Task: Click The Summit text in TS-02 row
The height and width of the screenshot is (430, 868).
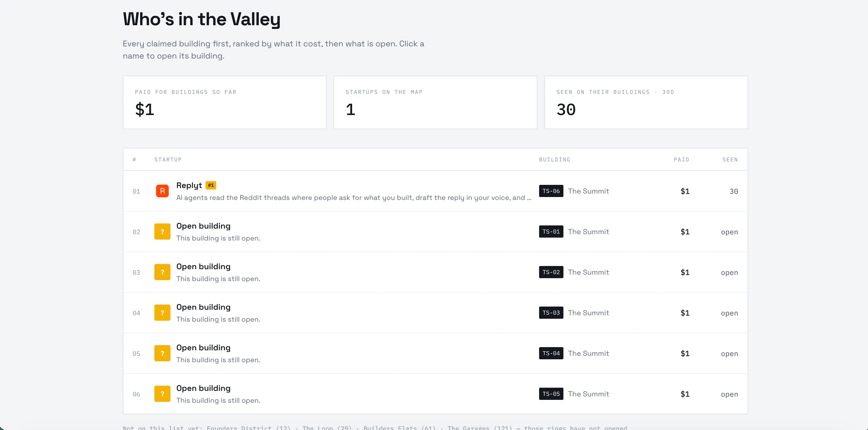Action: tap(588, 272)
